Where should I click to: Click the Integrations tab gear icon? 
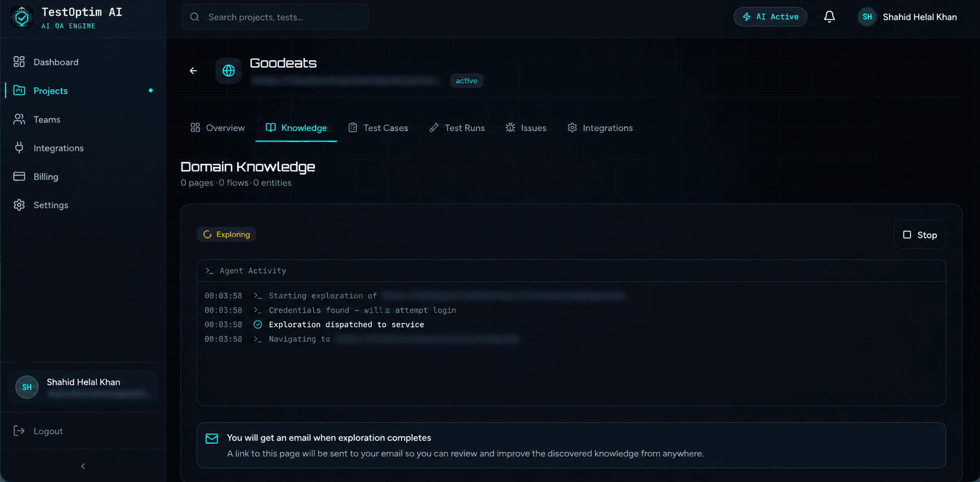[x=572, y=127]
